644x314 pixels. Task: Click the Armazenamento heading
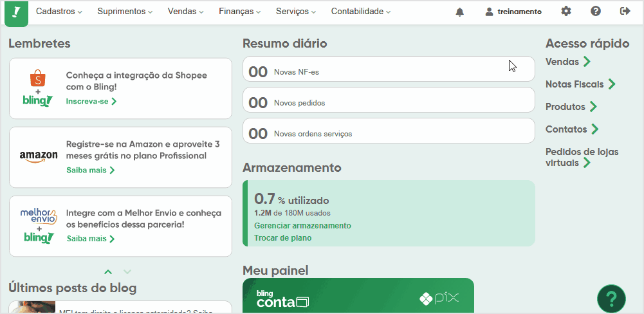pyautogui.click(x=292, y=168)
